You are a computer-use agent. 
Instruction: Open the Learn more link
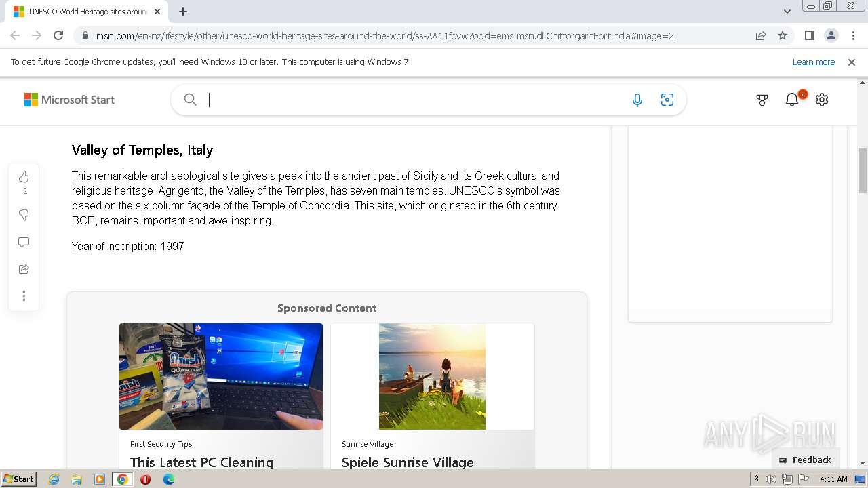click(814, 62)
